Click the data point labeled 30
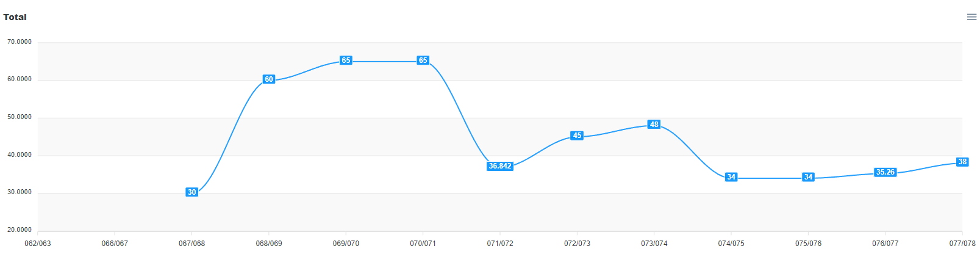The image size is (980, 268). (x=191, y=192)
